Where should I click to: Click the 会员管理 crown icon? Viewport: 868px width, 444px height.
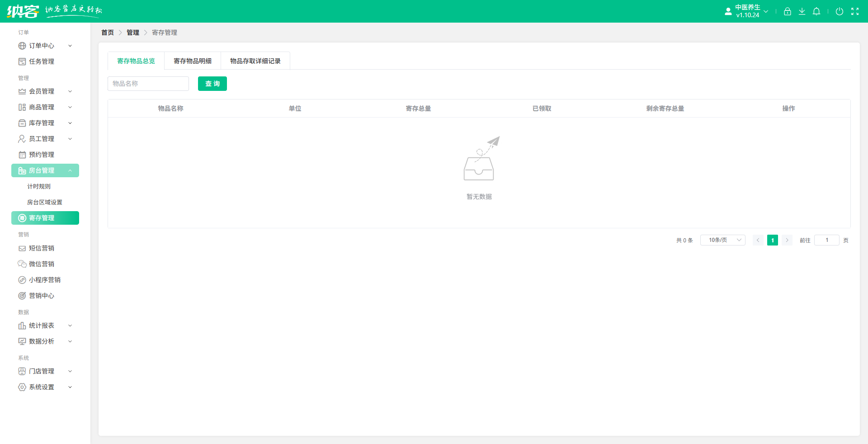(x=22, y=91)
